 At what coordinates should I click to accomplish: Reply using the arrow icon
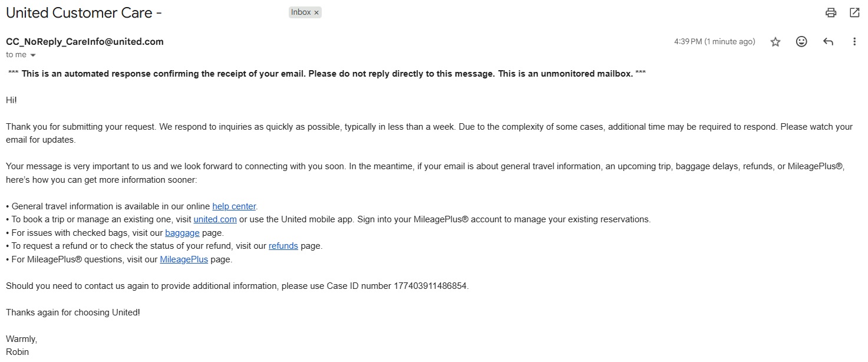click(828, 42)
